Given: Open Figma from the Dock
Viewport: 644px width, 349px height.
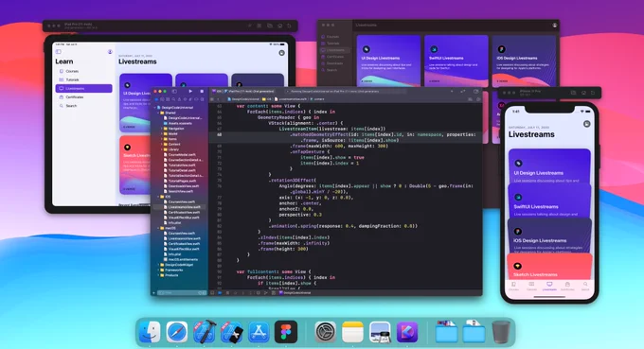Looking at the screenshot, I should pyautogui.click(x=286, y=331).
